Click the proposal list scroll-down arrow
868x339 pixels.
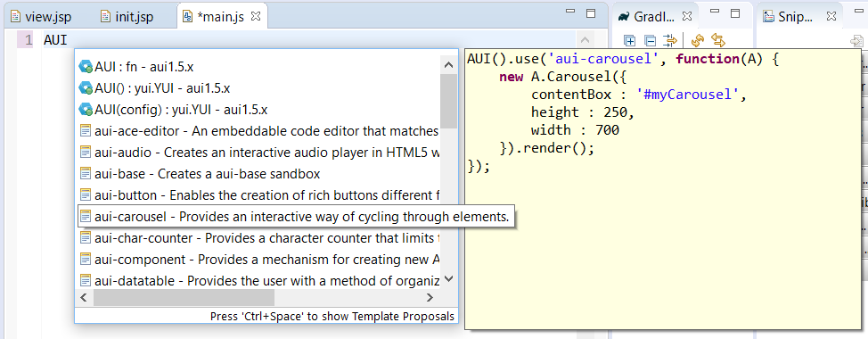pos(449,279)
